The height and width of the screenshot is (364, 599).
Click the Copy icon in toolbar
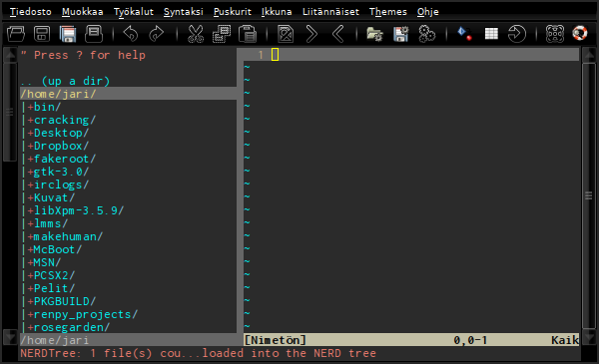222,34
